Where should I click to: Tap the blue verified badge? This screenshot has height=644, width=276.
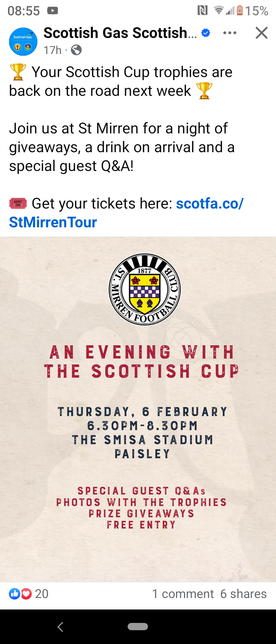click(x=206, y=33)
